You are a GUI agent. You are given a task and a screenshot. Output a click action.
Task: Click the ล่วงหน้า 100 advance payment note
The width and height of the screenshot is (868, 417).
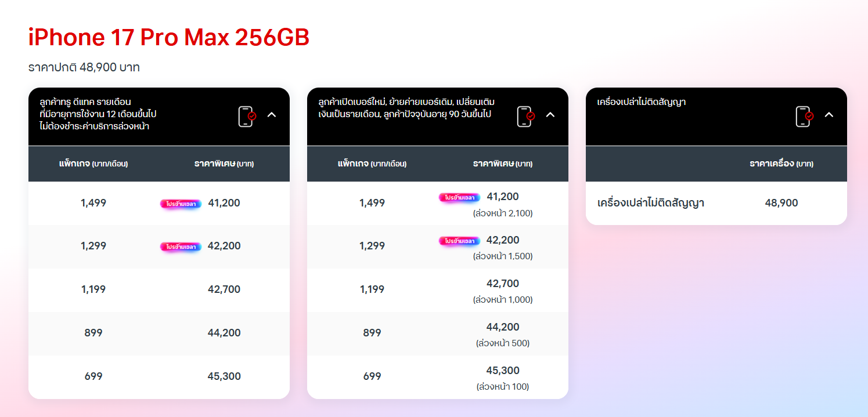click(503, 387)
